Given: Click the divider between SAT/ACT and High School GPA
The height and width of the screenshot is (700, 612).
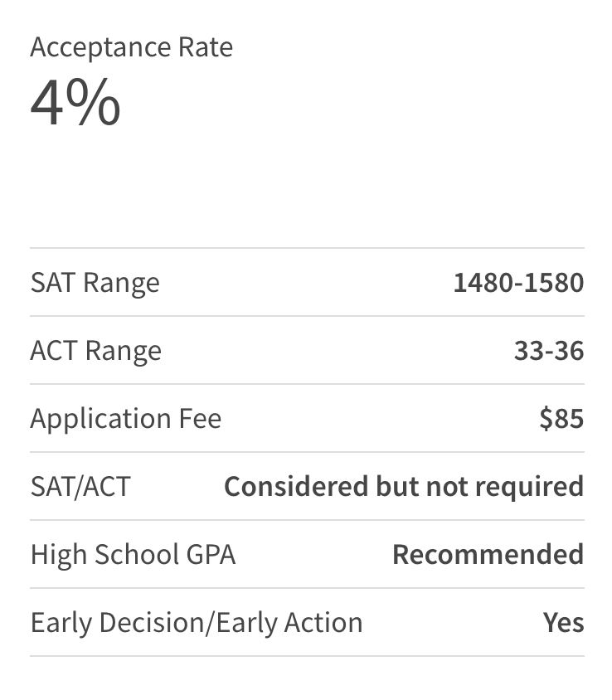Looking at the screenshot, I should point(307,520).
